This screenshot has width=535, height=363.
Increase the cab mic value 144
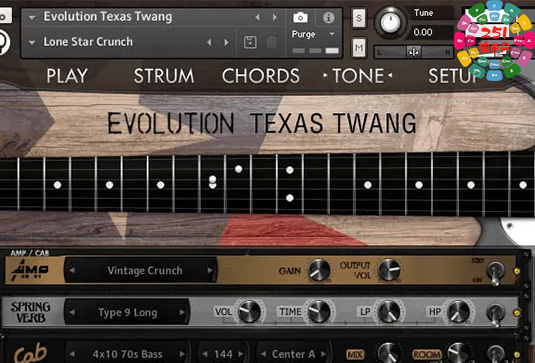pyautogui.click(x=242, y=354)
